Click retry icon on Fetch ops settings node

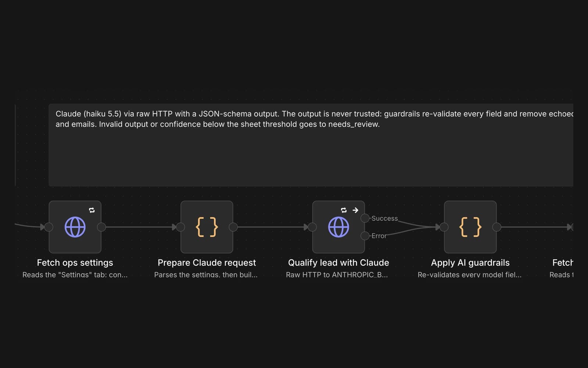coord(92,210)
